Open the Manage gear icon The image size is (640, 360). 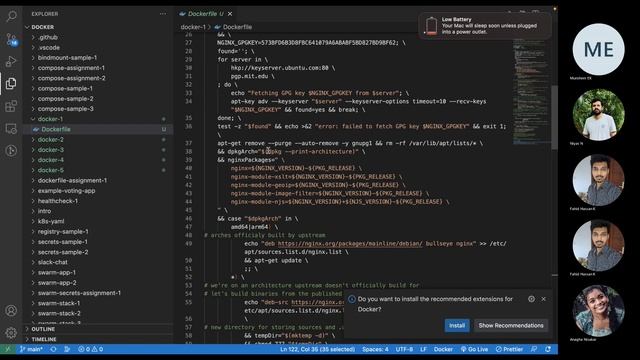click(11, 333)
